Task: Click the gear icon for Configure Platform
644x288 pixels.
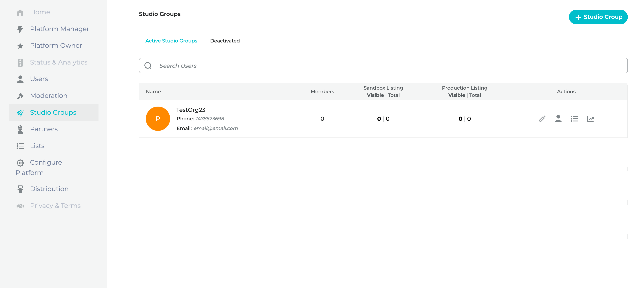Action: [x=20, y=163]
